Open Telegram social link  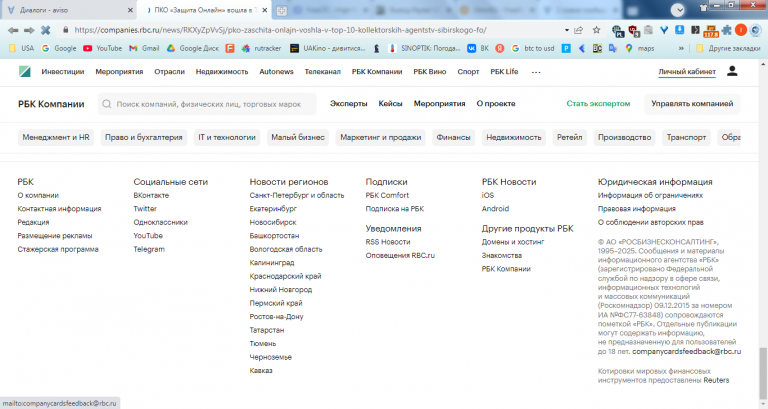[149, 249]
